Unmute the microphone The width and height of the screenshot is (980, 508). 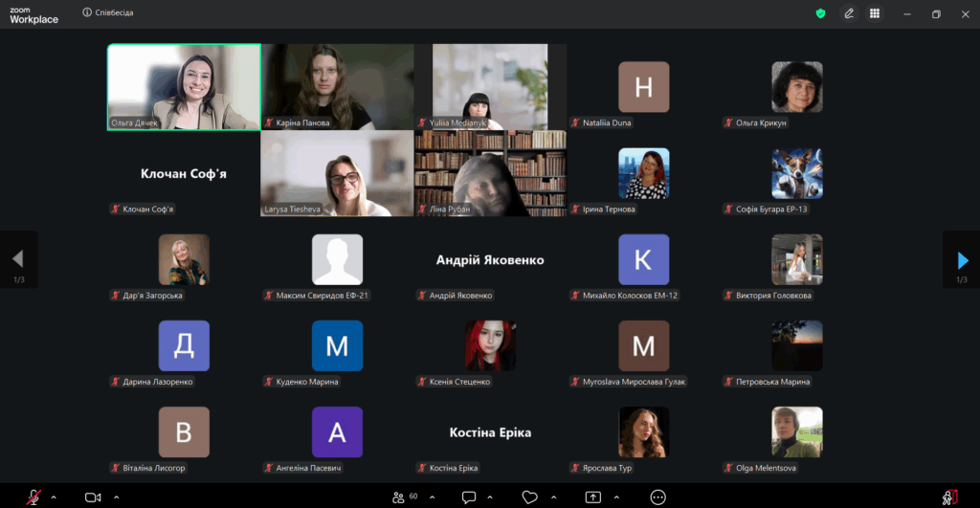(33, 497)
